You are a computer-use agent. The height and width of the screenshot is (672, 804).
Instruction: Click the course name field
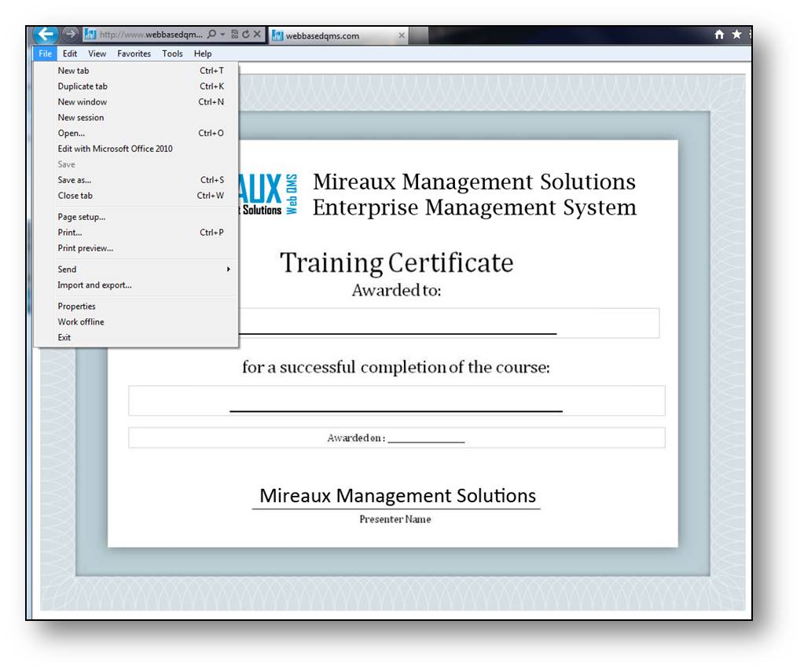[397, 401]
